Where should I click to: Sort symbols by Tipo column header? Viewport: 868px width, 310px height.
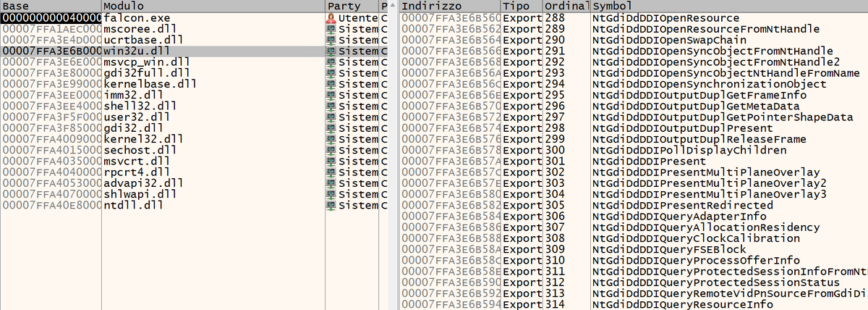522,6
